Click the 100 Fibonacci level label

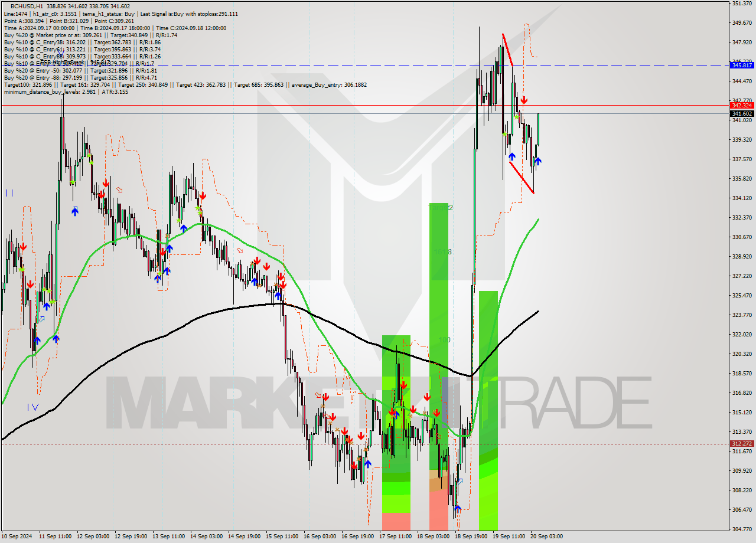[445, 340]
